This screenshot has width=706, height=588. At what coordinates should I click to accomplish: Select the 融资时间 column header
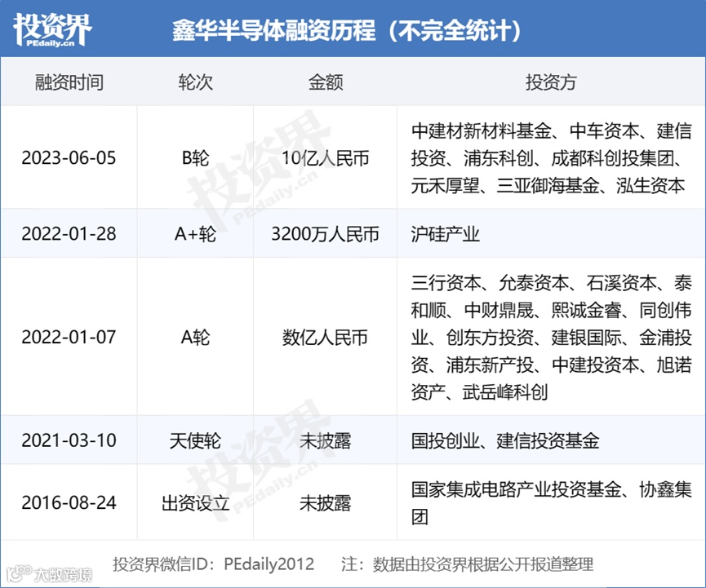pyautogui.click(x=69, y=82)
